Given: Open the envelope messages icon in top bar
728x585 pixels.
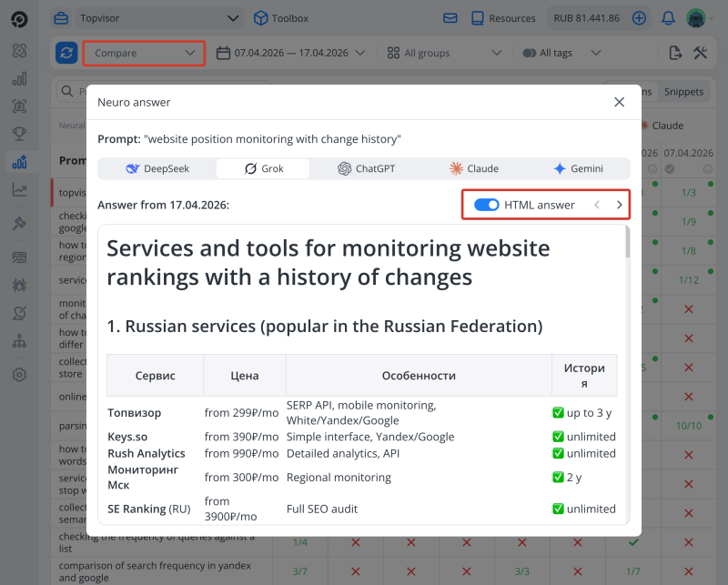Looking at the screenshot, I should point(449,17).
